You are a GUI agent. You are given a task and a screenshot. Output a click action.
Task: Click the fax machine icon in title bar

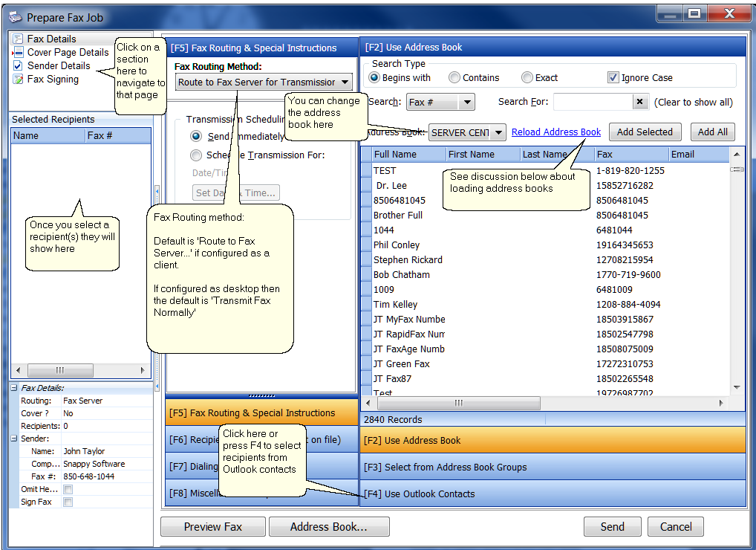click(x=15, y=16)
